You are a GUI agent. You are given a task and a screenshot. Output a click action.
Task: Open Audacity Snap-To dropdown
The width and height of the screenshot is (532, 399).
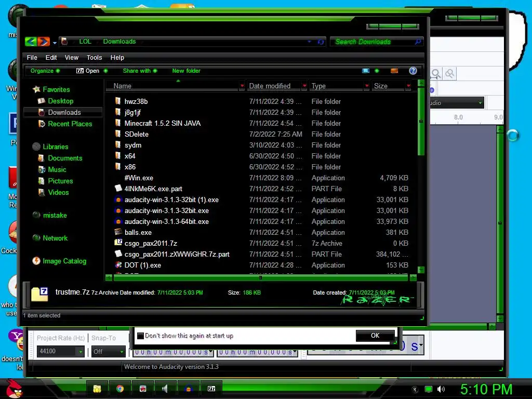pos(108,352)
